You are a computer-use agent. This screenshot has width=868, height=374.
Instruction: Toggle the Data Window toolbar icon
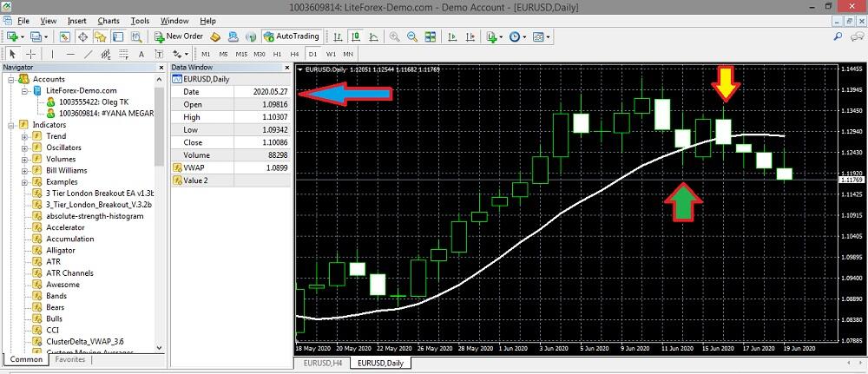pos(82,36)
